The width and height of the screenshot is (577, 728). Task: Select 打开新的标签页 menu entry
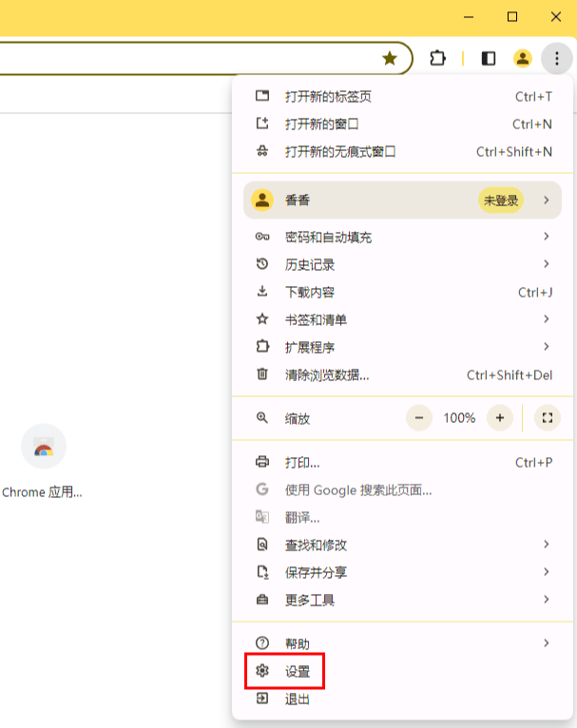(402, 96)
